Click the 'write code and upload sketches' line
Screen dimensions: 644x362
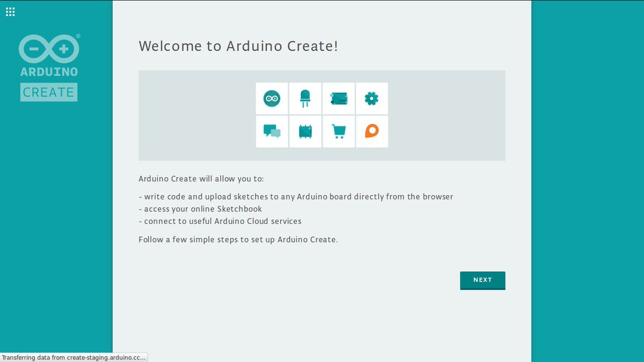pos(296,197)
